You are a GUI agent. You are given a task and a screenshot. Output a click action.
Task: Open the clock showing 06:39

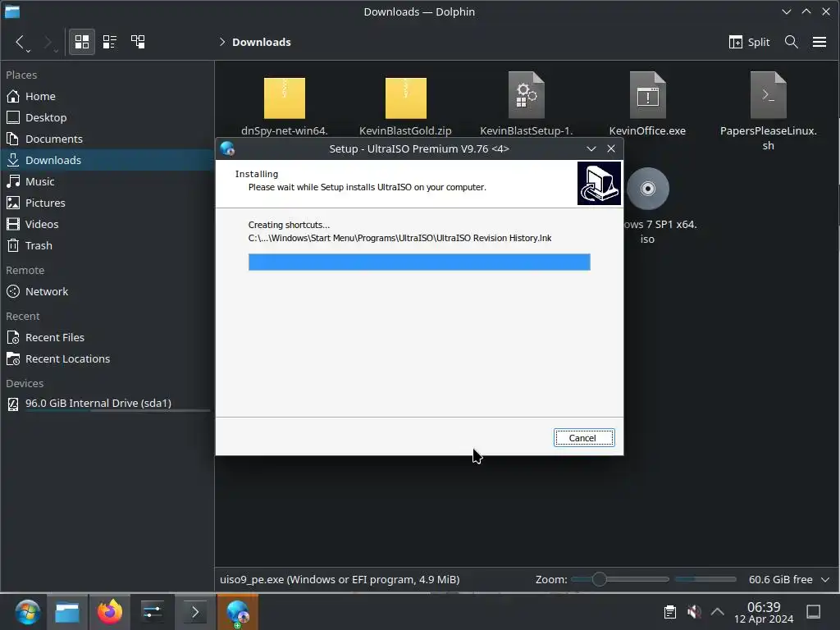(764, 612)
